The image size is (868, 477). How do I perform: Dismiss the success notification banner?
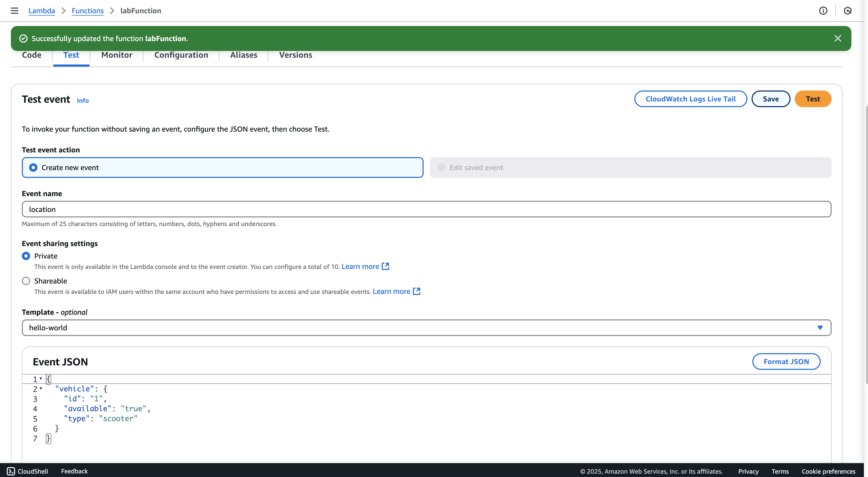point(838,38)
